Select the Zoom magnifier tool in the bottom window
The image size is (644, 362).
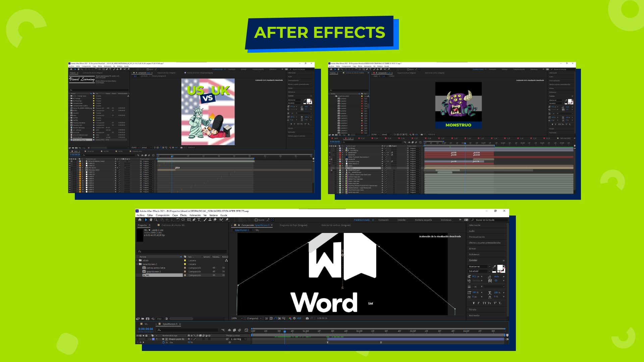pos(156,220)
